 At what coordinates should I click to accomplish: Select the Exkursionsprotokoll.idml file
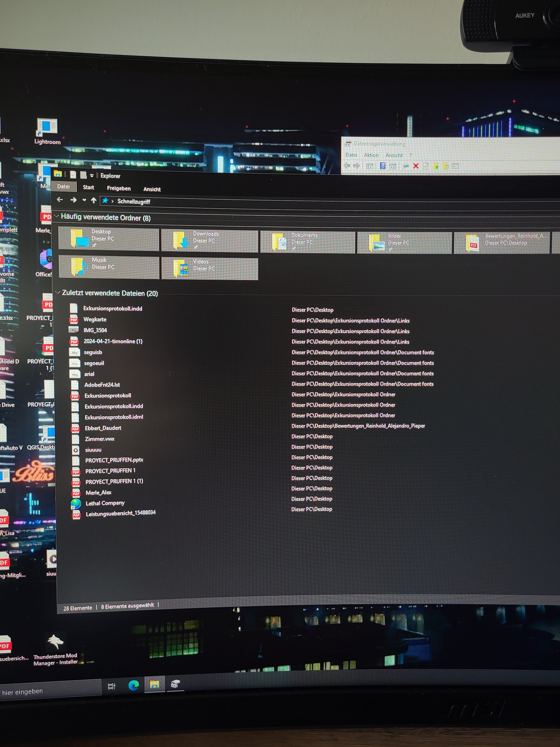(x=114, y=417)
